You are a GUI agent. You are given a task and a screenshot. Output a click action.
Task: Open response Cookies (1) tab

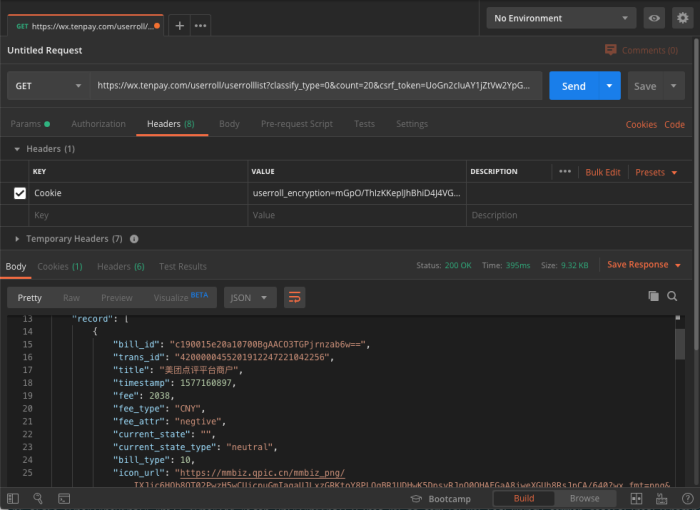(60, 267)
